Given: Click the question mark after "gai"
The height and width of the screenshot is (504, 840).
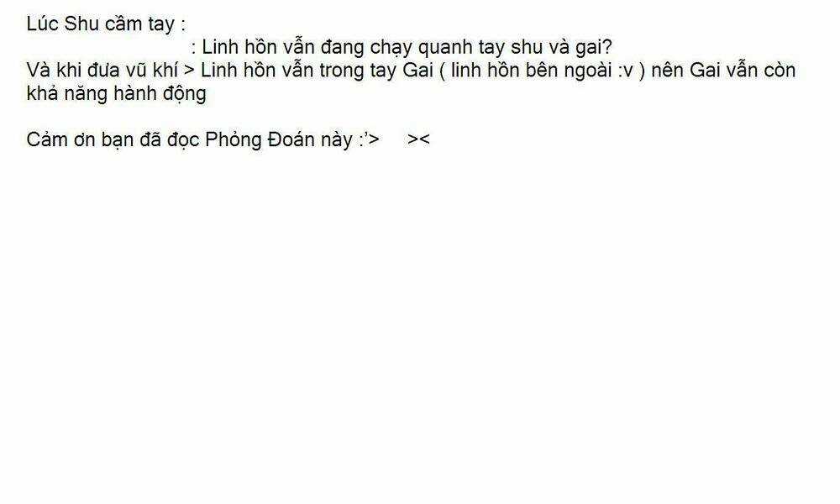Looking at the screenshot, I should (x=606, y=47).
